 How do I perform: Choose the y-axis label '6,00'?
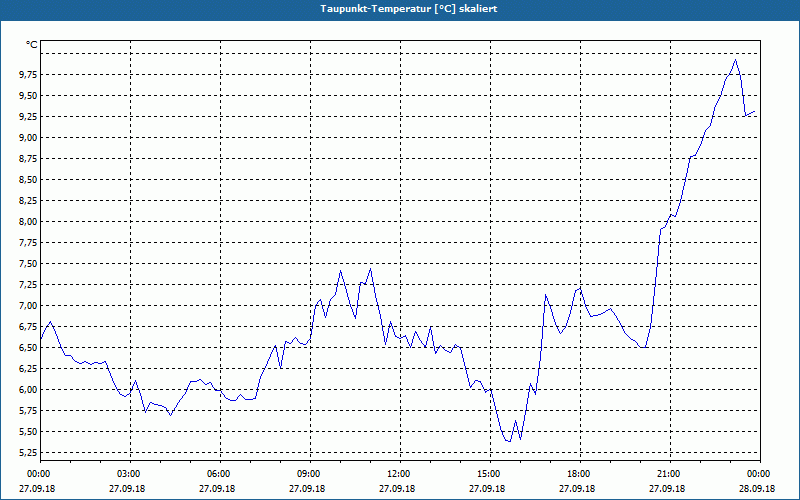tap(28, 389)
